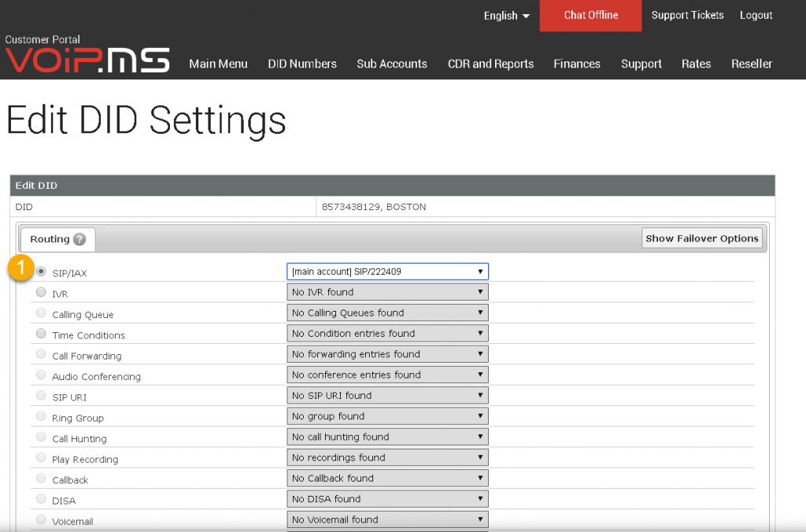Open the English language selector
Image resolution: width=806 pixels, height=532 pixels.
tap(505, 15)
